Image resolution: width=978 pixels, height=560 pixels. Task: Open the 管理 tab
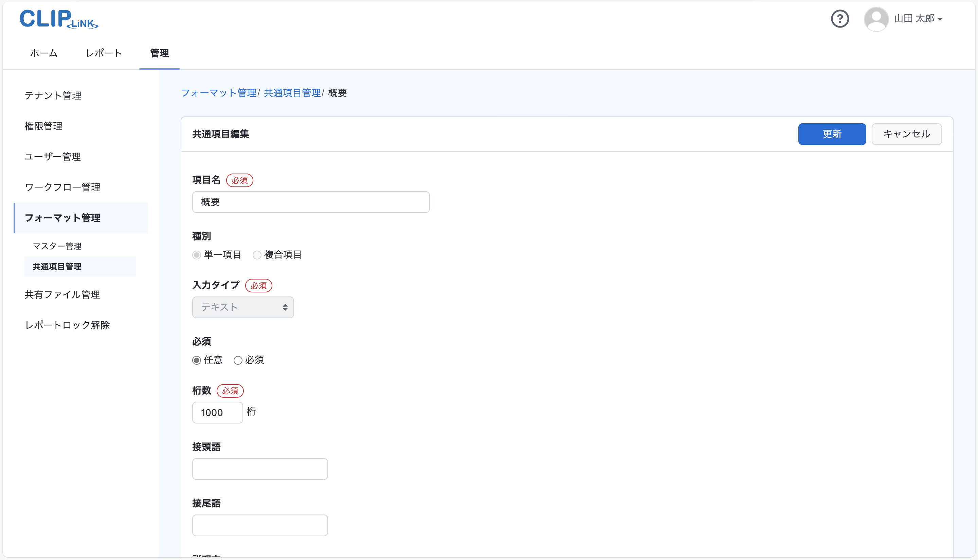click(x=159, y=53)
